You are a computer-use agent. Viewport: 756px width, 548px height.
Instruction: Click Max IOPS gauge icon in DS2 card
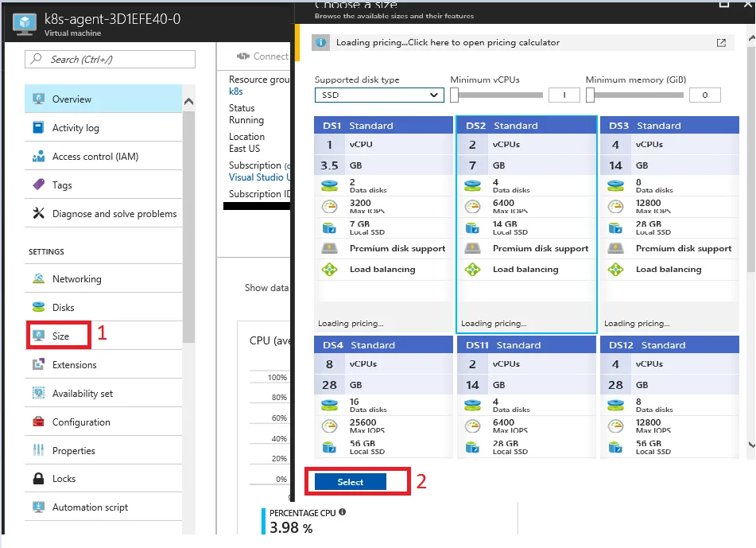[472, 207]
